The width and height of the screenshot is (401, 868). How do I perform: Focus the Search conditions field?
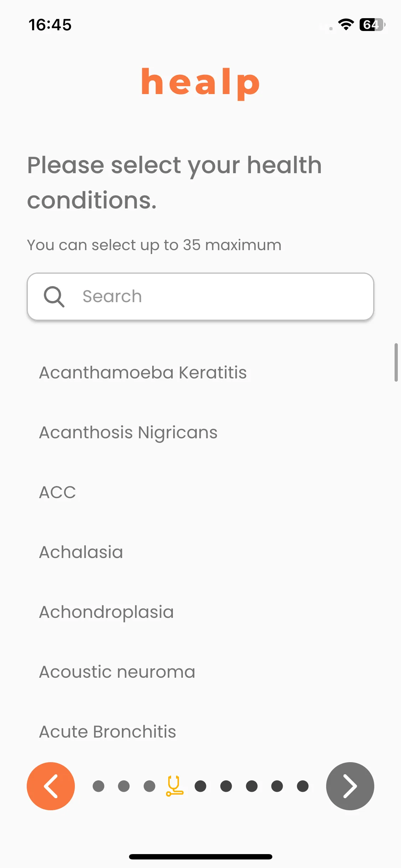[x=200, y=296]
